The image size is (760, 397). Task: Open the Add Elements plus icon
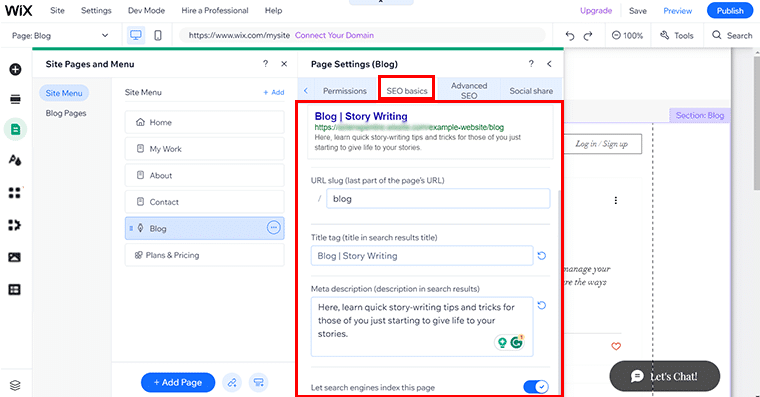[x=15, y=69]
